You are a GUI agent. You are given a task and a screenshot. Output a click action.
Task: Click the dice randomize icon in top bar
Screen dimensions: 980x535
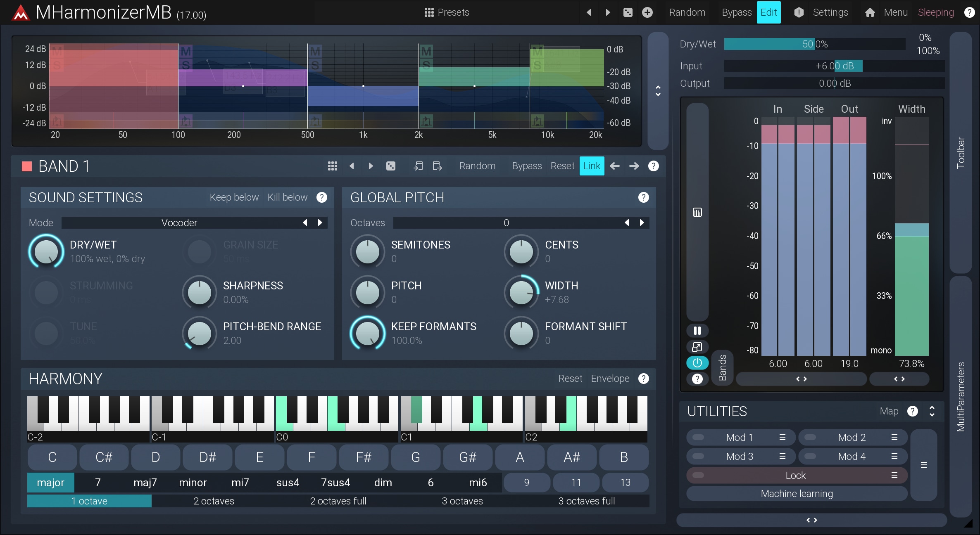[628, 12]
